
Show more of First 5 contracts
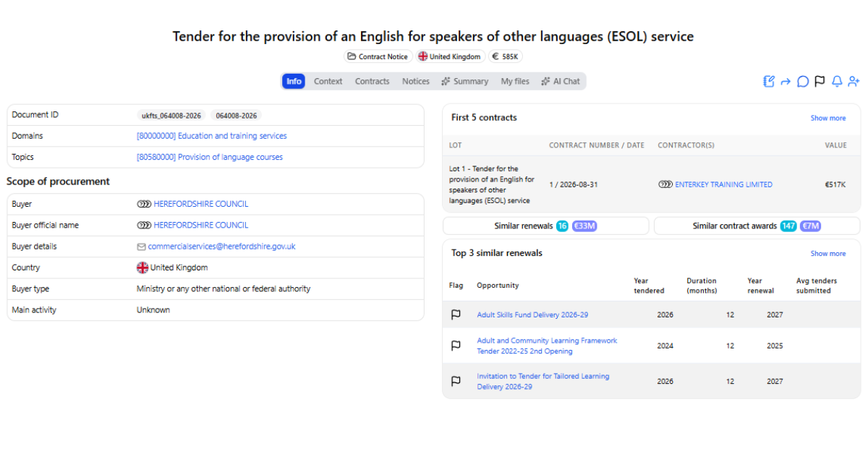(x=827, y=118)
